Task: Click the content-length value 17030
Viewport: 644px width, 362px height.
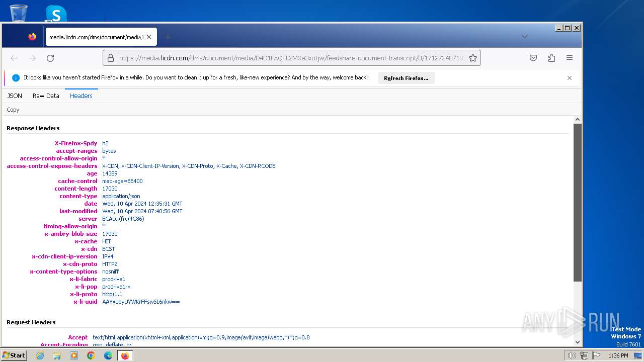Action: 110,189
